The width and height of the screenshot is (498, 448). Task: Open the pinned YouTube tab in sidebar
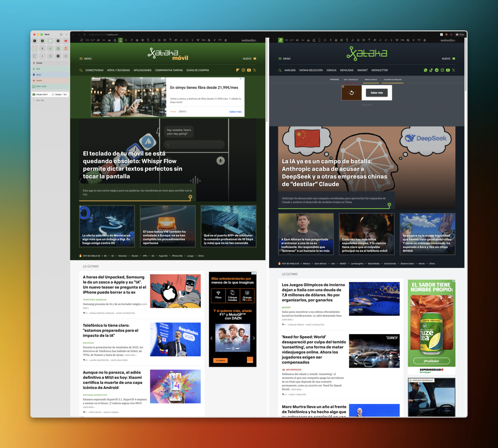[x=66, y=41]
